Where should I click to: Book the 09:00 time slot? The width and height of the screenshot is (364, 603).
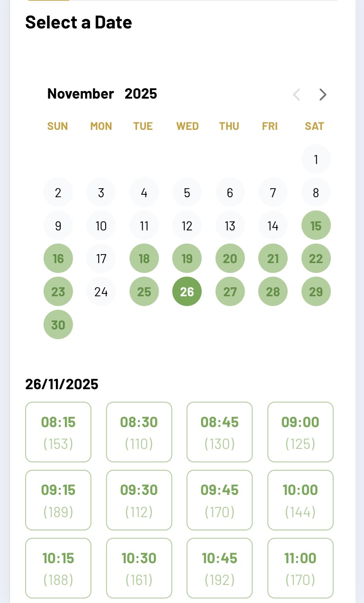[x=300, y=432]
